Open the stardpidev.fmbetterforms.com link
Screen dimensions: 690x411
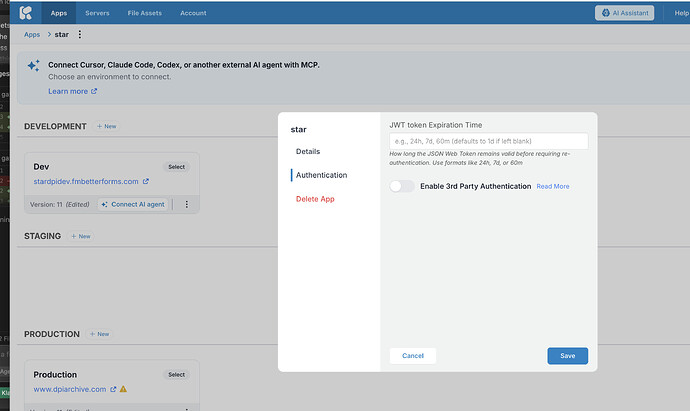click(x=86, y=181)
